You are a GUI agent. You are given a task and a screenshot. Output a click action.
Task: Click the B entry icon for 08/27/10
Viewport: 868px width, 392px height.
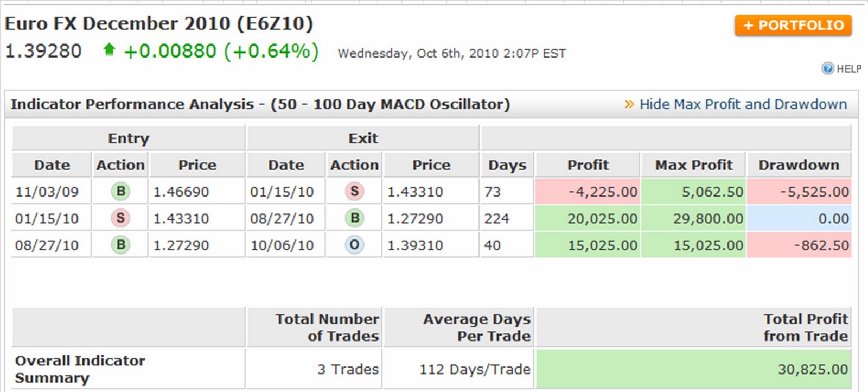pos(120,245)
